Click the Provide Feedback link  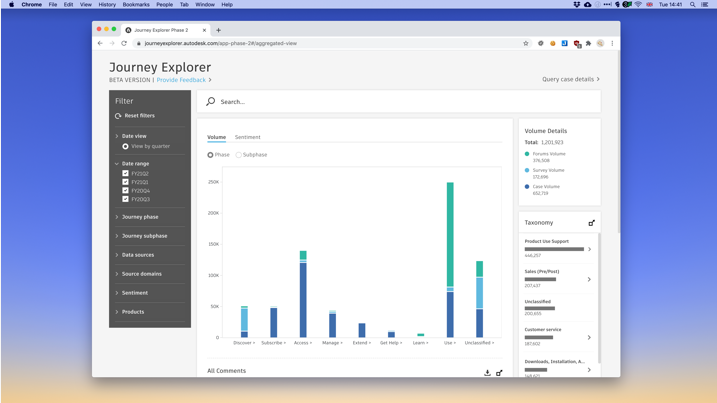click(181, 80)
